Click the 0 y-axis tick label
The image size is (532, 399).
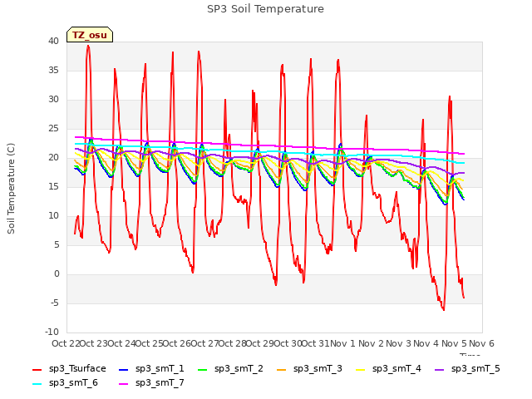coord(57,274)
